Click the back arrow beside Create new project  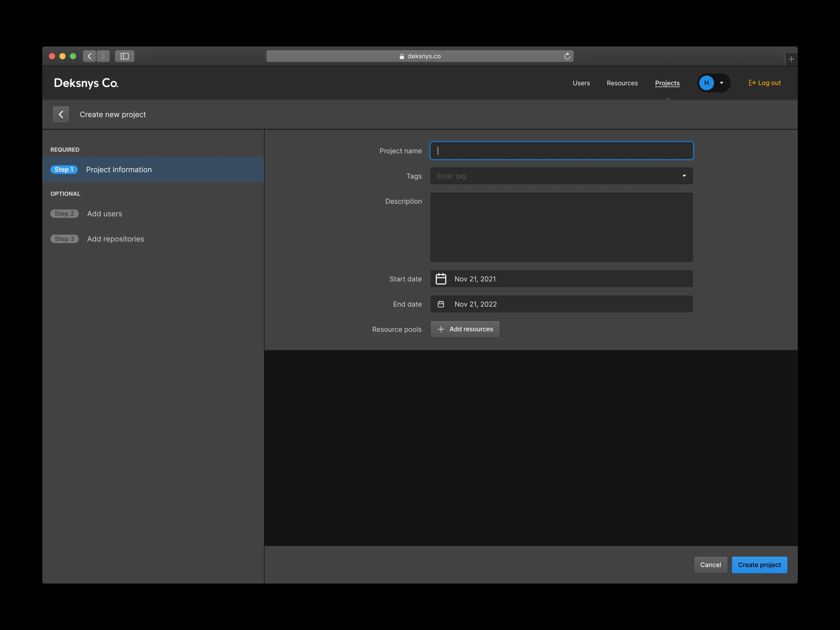coord(61,114)
